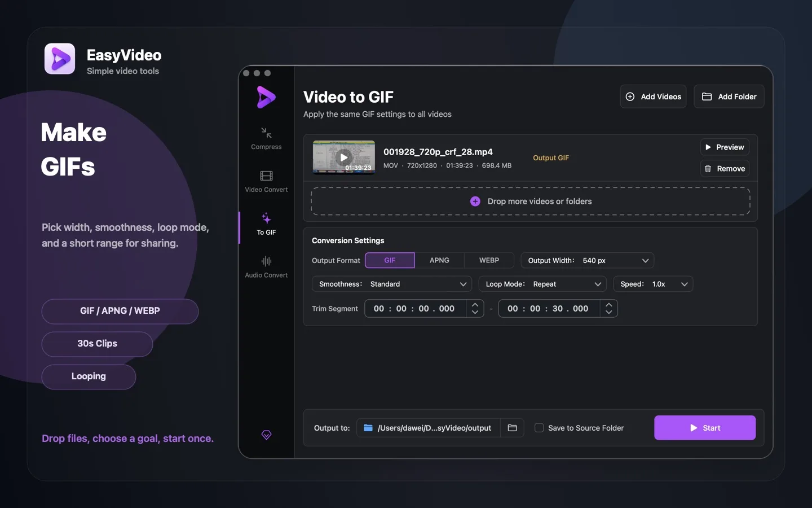
Task: Increase trim start time with up arrow
Action: (x=475, y=305)
